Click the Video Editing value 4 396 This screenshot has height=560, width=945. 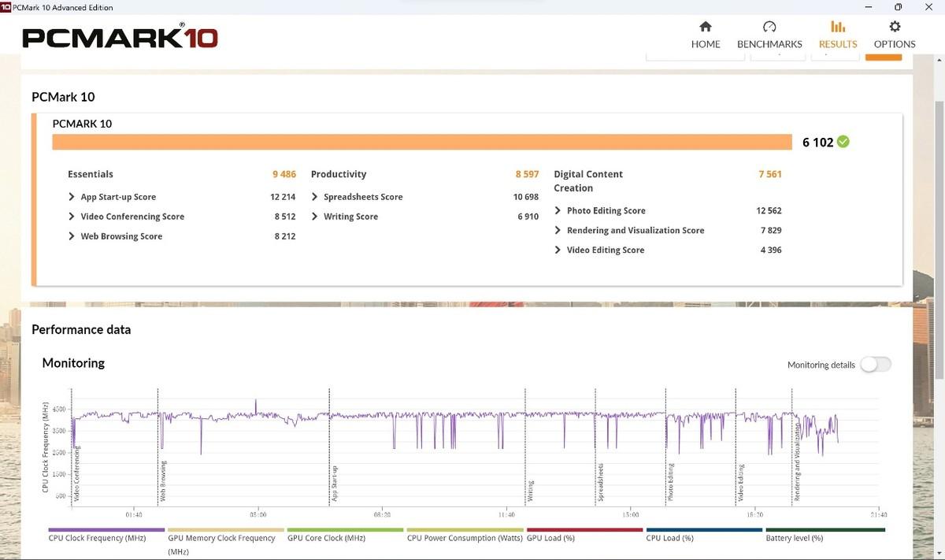(771, 250)
